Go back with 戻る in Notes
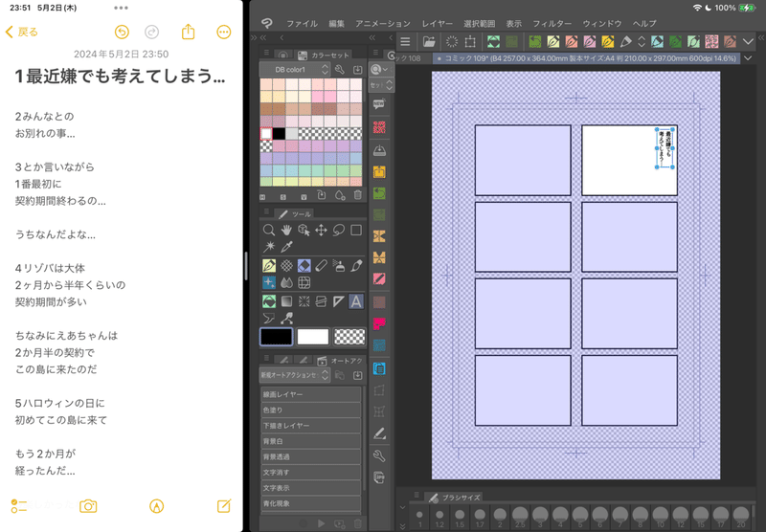Image resolution: width=766 pixels, height=532 pixels. (21, 33)
